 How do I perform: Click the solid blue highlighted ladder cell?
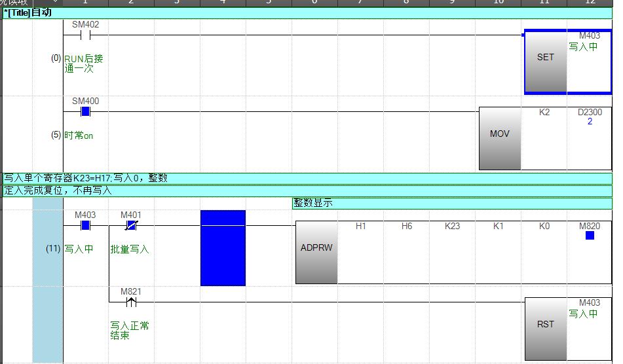[223, 248]
